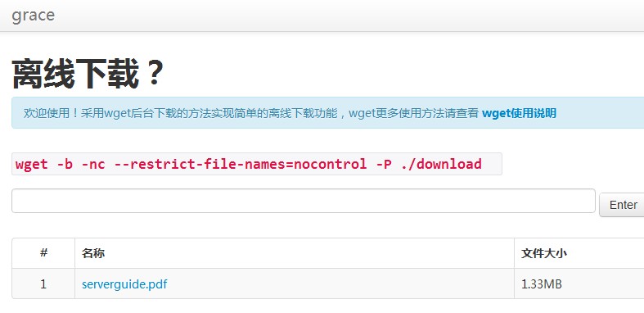Screen dimensions: 644x313
Task: Click the red wget command code block
Action: coord(257,164)
